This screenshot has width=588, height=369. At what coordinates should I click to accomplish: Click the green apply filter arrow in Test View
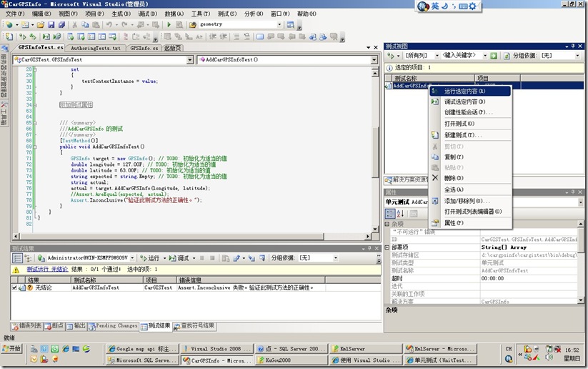tap(493, 55)
